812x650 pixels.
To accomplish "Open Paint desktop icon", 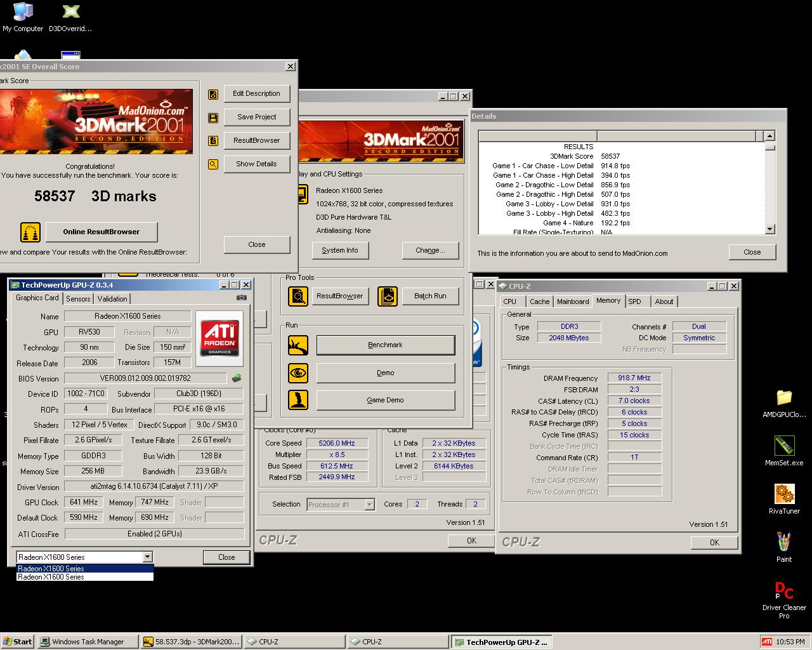I will tap(784, 547).
